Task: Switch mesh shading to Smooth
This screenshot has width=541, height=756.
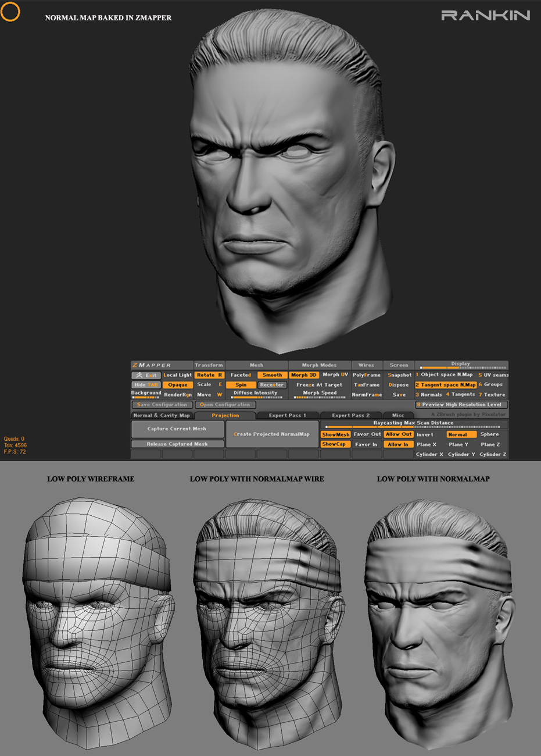Action: point(272,375)
